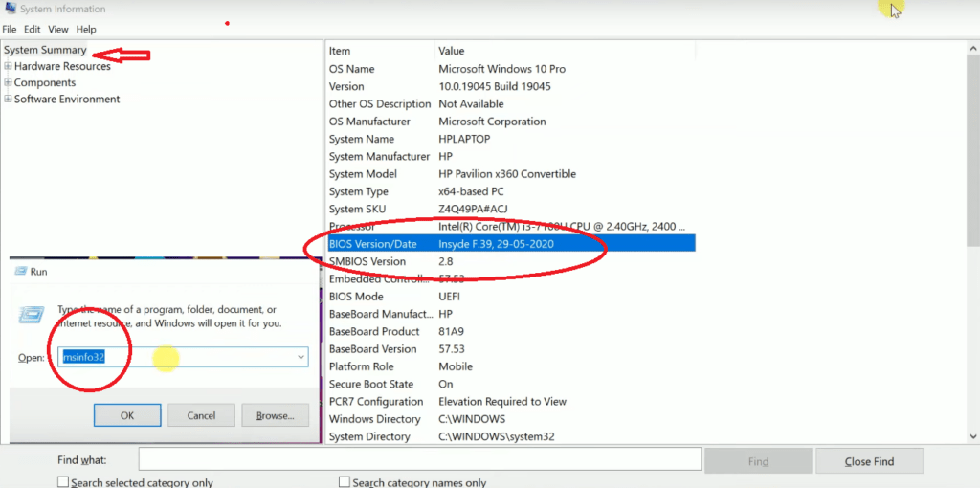Select the System Model row
Image resolution: width=980 pixels, height=488 pixels.
pyautogui.click(x=511, y=174)
